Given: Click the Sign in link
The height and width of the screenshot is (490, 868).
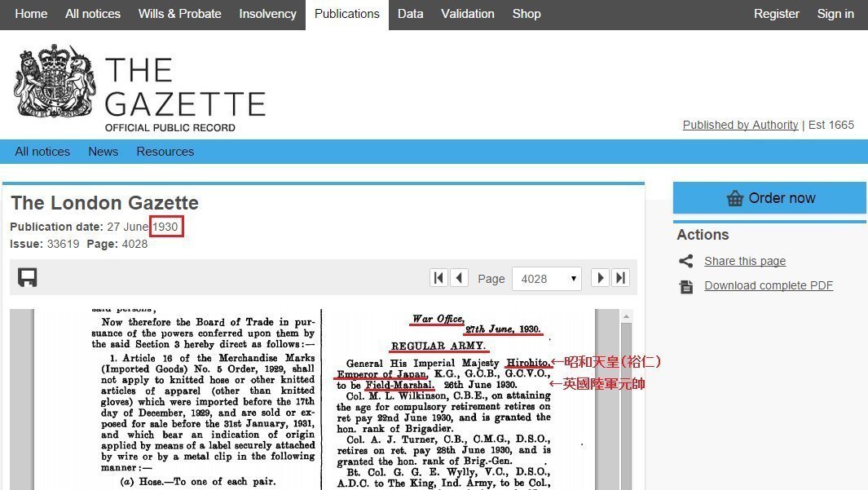Looking at the screenshot, I should point(835,14).
